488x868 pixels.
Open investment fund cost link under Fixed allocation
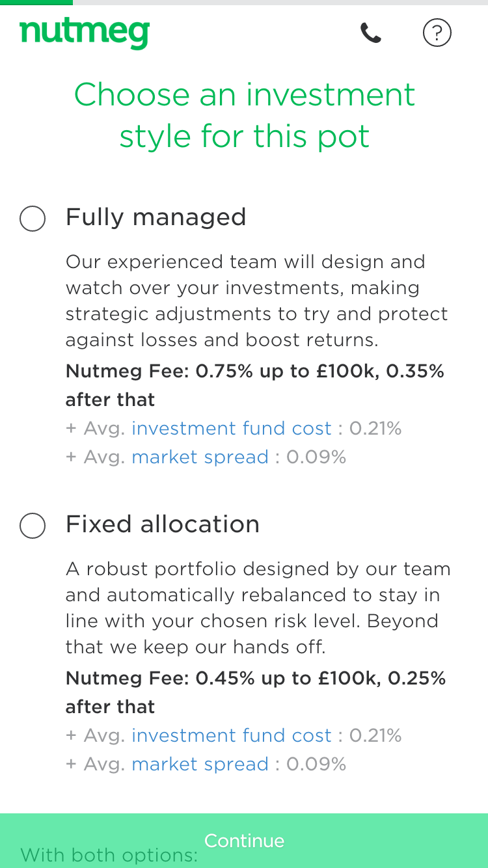tap(232, 735)
